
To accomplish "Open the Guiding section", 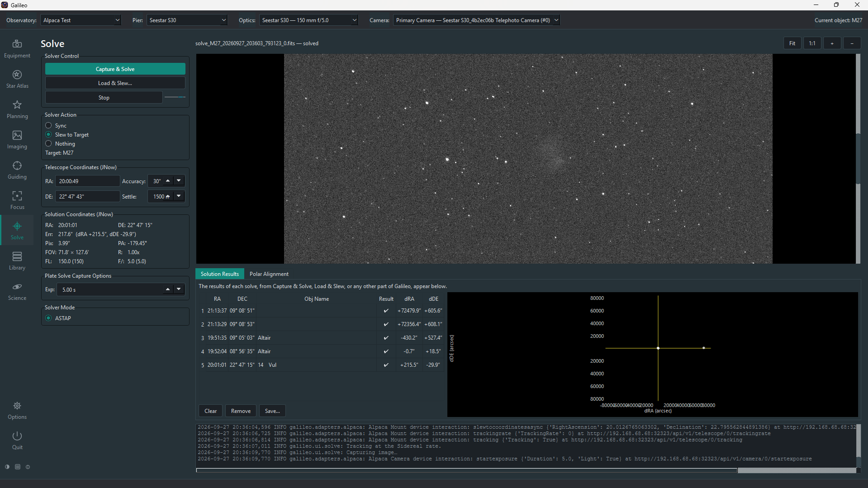I will click(x=17, y=170).
